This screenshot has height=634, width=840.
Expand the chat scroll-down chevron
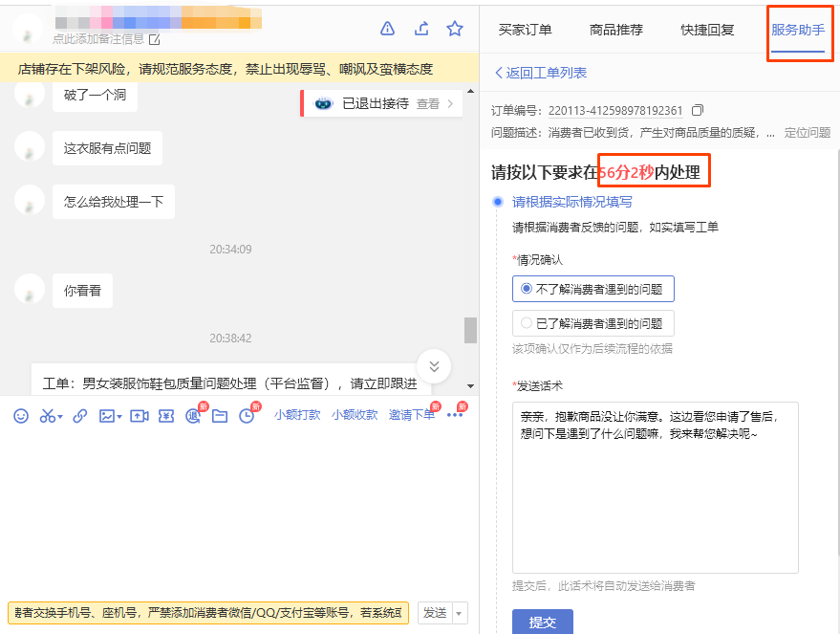[434, 366]
